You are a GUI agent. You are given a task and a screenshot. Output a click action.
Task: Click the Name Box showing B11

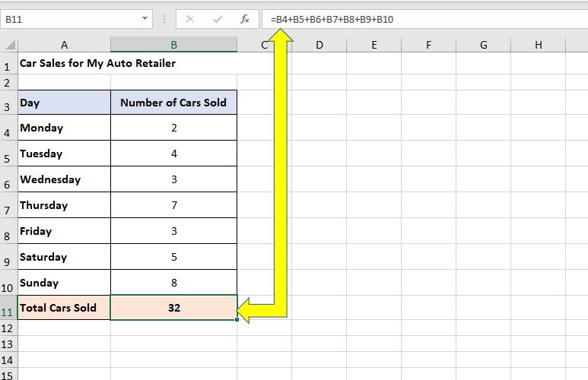(77, 19)
